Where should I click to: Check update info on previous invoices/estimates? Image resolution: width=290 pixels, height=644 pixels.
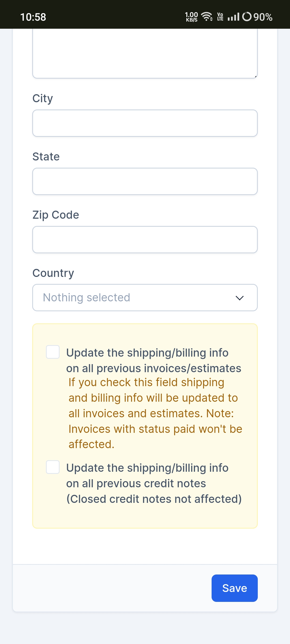pyautogui.click(x=53, y=352)
